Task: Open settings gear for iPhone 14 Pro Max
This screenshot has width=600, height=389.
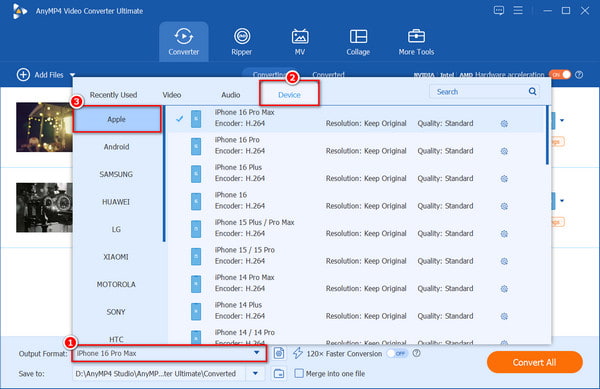Action: point(504,289)
